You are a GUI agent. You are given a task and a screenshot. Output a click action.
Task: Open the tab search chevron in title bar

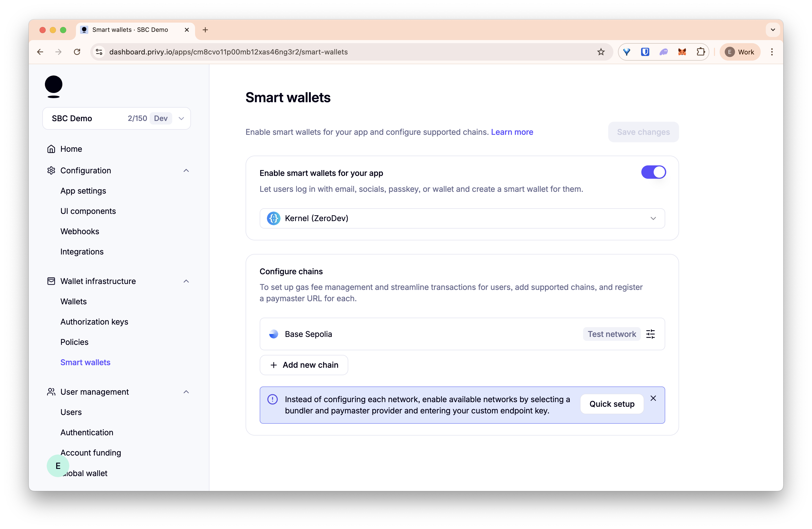773,30
